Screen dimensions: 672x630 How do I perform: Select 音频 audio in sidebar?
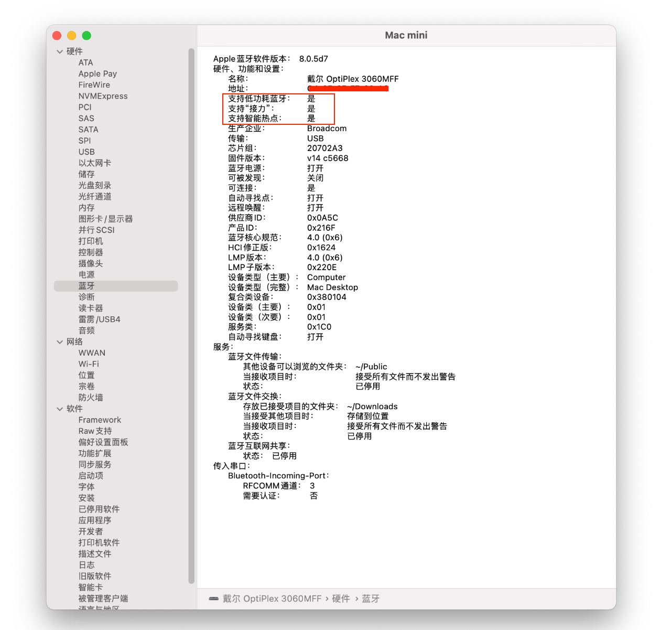click(x=86, y=330)
